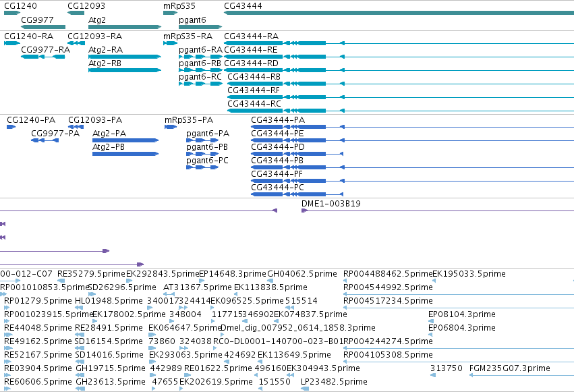Select RC0-DL0001-140700-023-B01 feature
The image size is (574, 392).
(278, 341)
